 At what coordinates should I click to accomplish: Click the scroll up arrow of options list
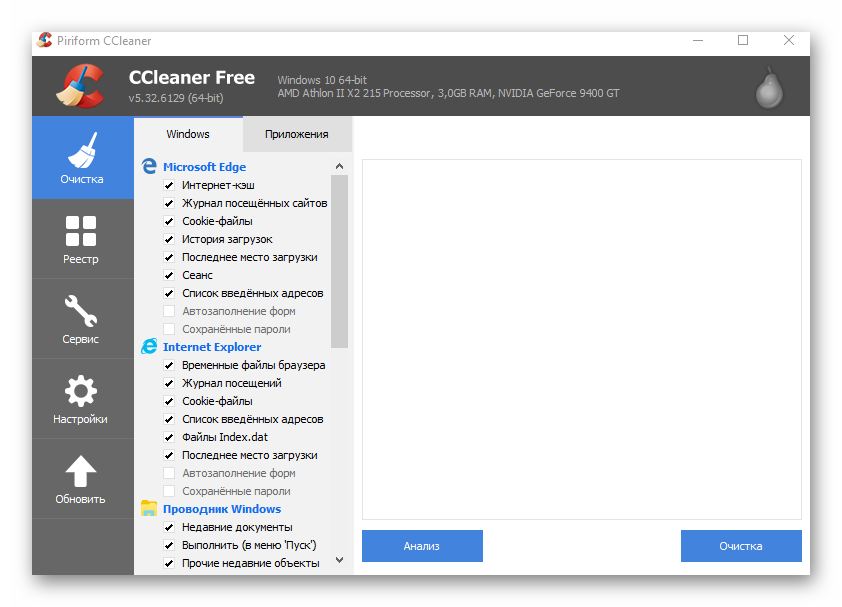tap(339, 167)
